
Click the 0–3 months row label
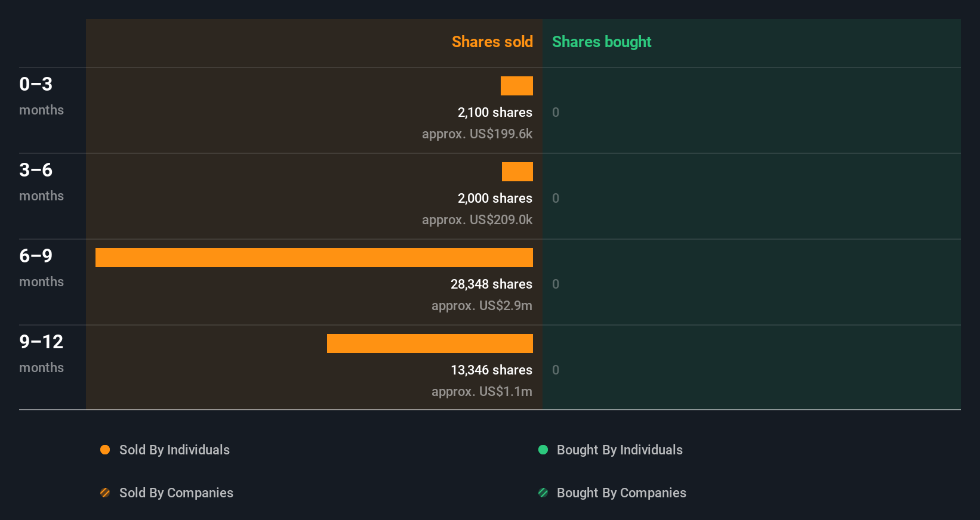pyautogui.click(x=41, y=95)
